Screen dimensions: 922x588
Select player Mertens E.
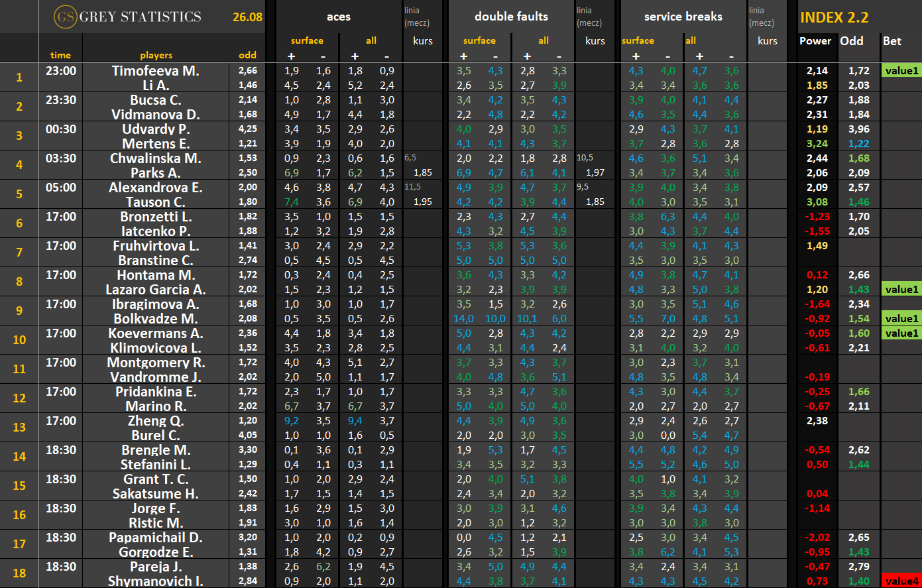click(156, 143)
